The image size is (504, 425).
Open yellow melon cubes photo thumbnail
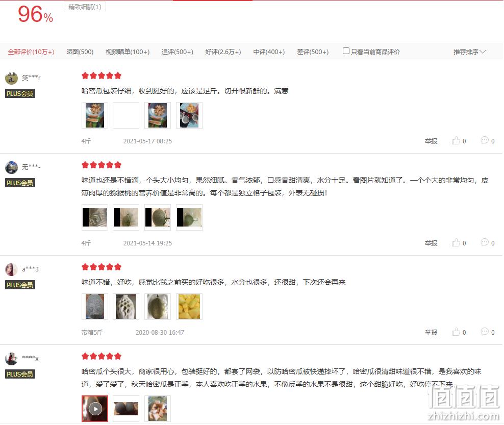pos(189,306)
